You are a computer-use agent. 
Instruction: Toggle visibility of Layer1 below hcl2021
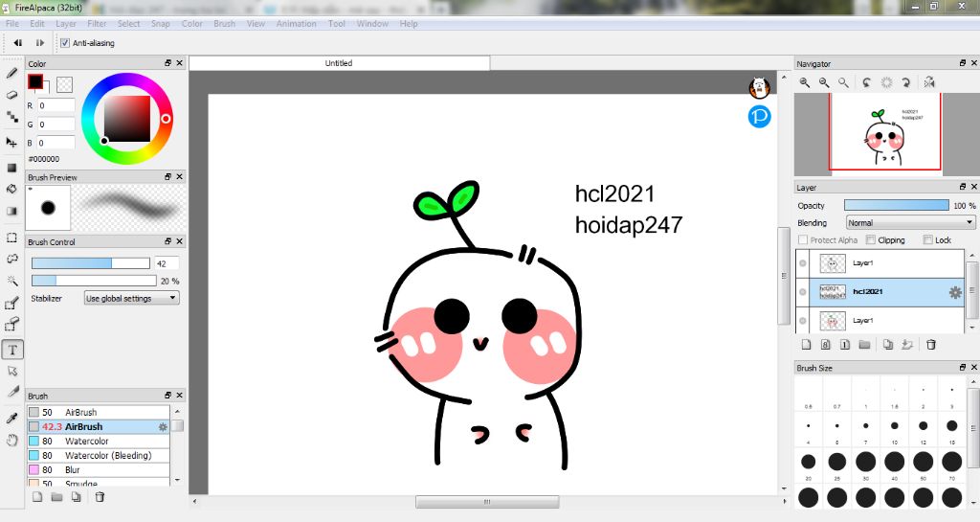click(803, 321)
